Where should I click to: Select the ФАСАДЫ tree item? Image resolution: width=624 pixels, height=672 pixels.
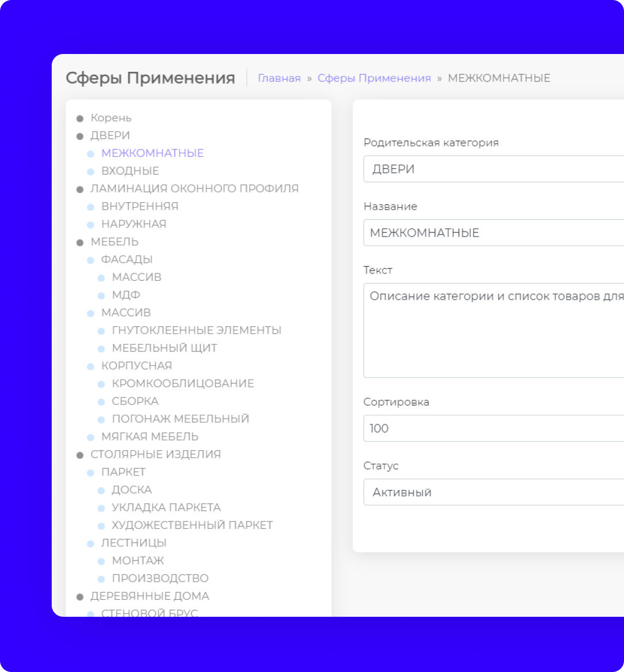pos(127,260)
